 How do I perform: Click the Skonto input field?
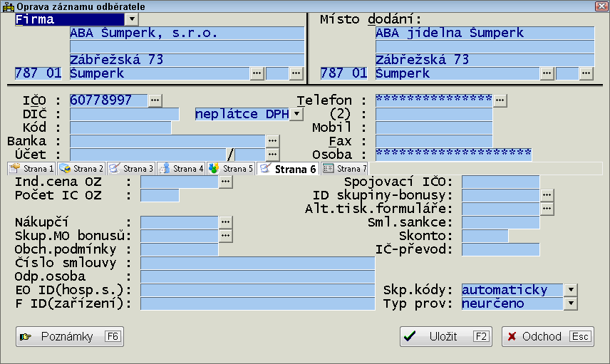pos(485,236)
